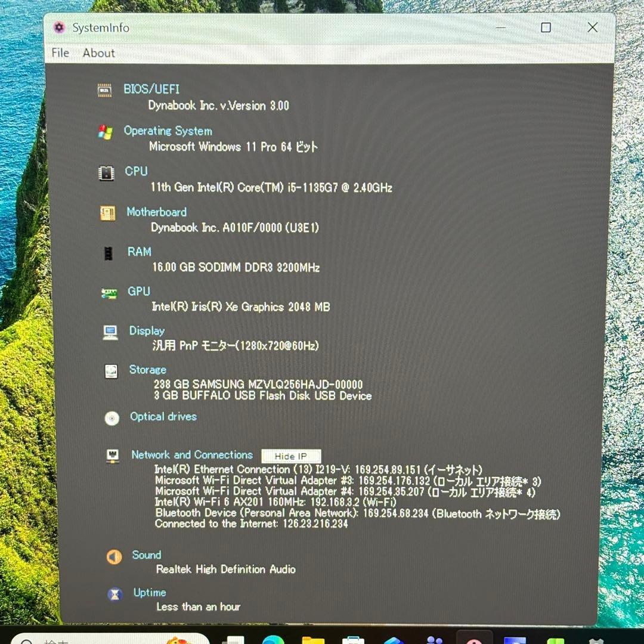Open File Explorer from the taskbar

[x=313, y=640]
